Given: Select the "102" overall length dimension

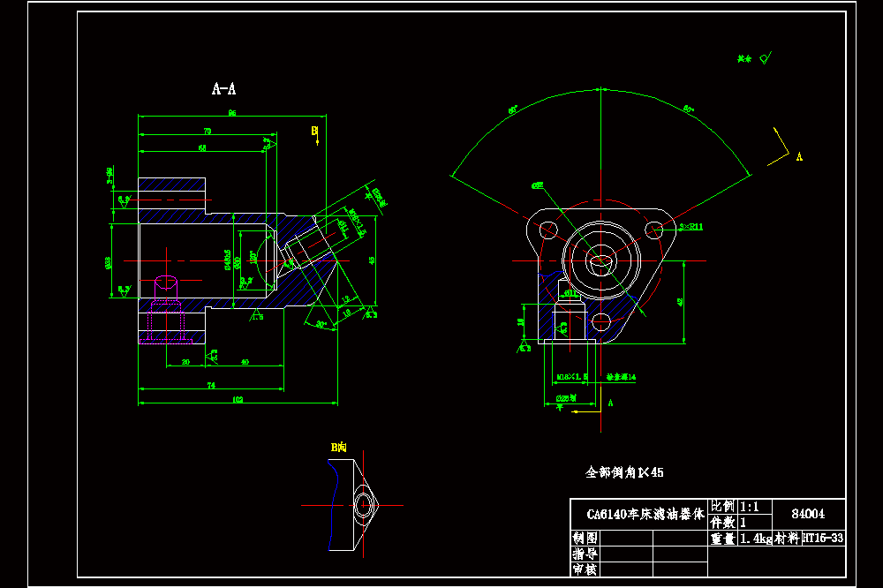Looking at the screenshot, I should (x=238, y=399).
